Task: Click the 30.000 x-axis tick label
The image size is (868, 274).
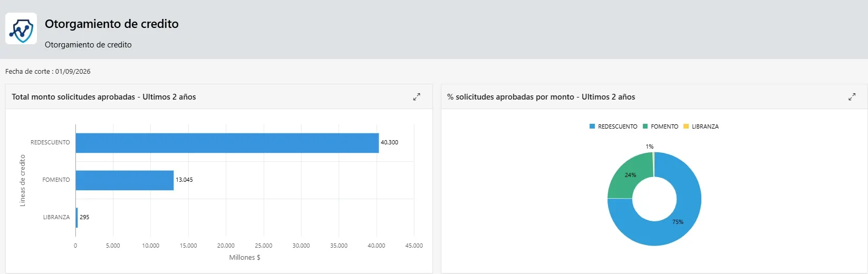Action: click(x=301, y=246)
